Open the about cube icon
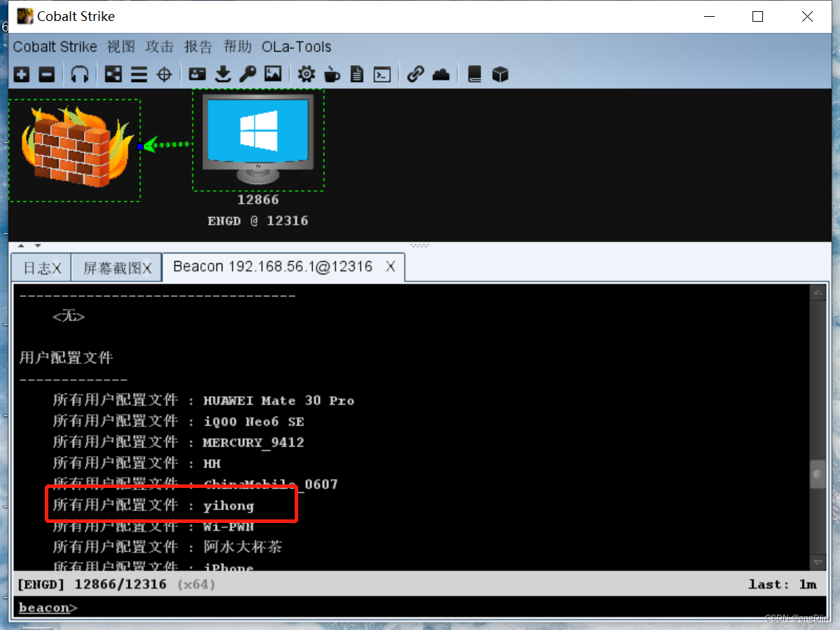 500,74
